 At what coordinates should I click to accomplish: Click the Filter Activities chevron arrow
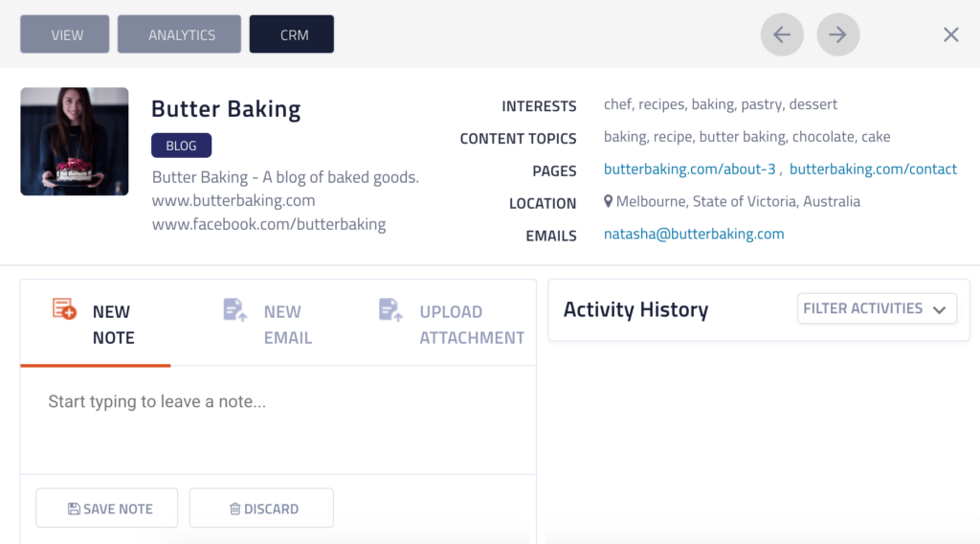tap(939, 309)
